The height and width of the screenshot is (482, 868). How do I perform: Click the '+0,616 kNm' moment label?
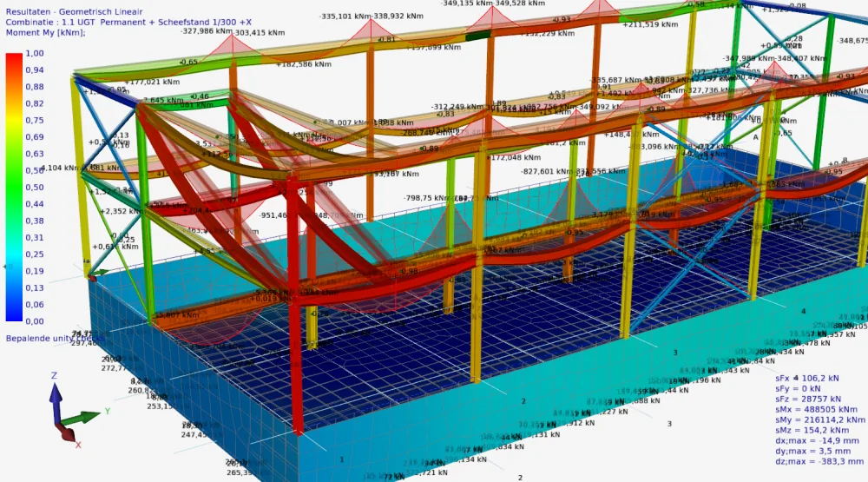115,248
